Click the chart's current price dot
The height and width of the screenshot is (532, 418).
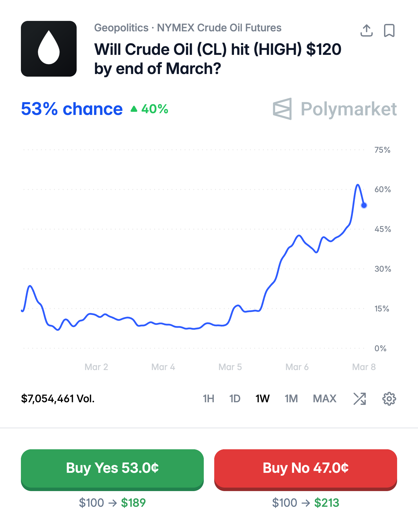[x=364, y=205]
